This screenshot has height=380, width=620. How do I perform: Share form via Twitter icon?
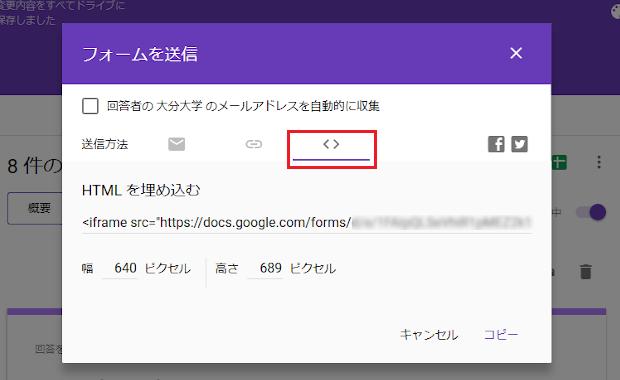click(x=519, y=144)
